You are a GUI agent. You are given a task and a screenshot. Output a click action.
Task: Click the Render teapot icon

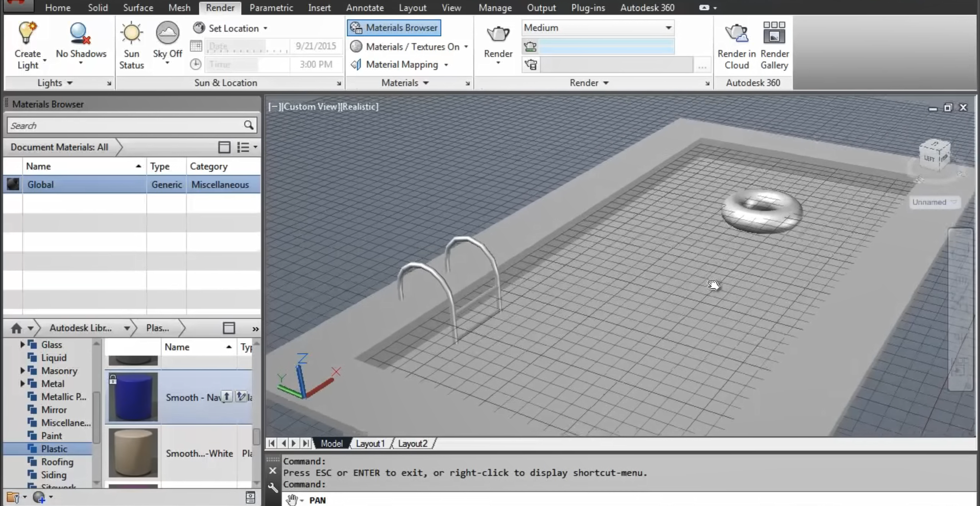pos(498,34)
